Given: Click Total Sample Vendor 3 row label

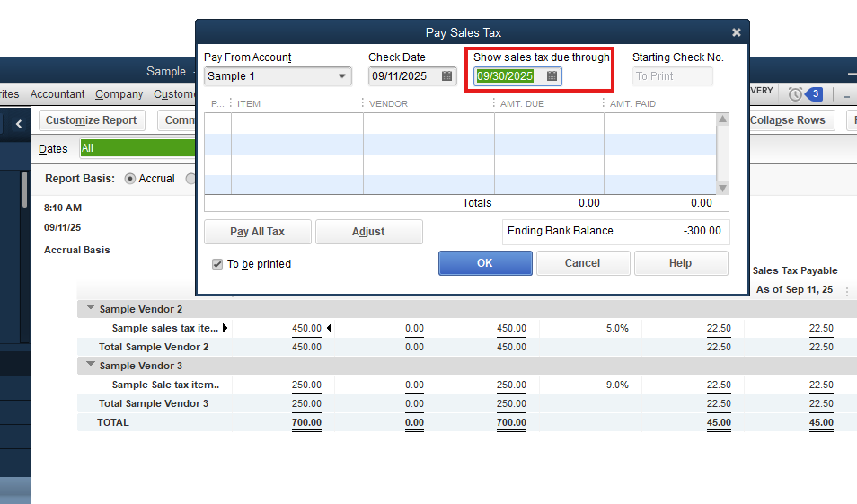Looking at the screenshot, I should 154,403.
